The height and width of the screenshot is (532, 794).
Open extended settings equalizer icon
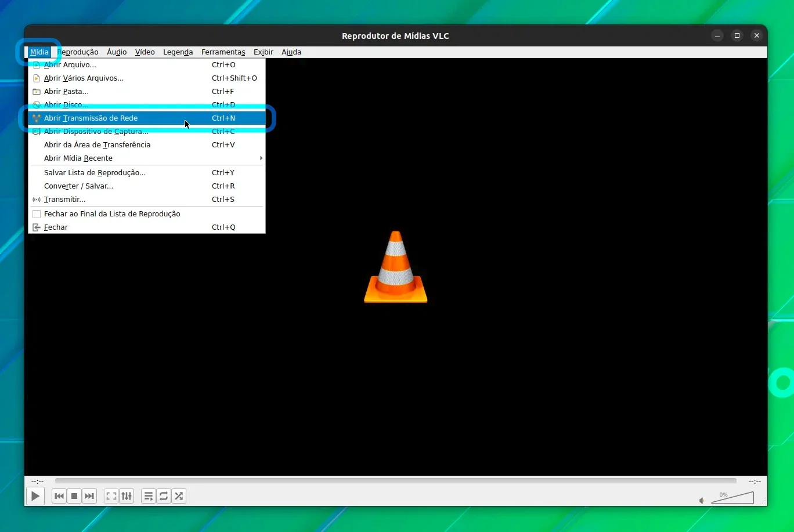[x=127, y=496]
